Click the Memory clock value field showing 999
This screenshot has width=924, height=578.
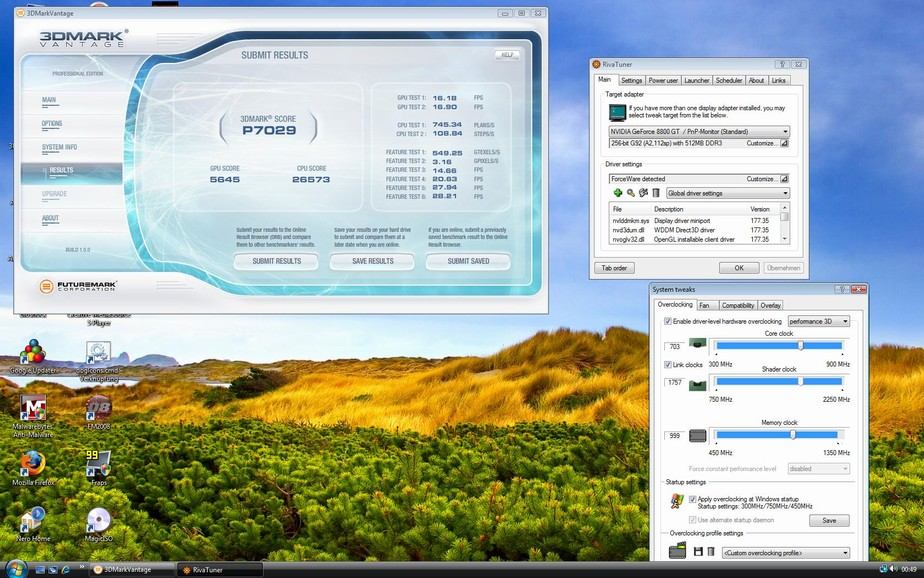coord(675,435)
